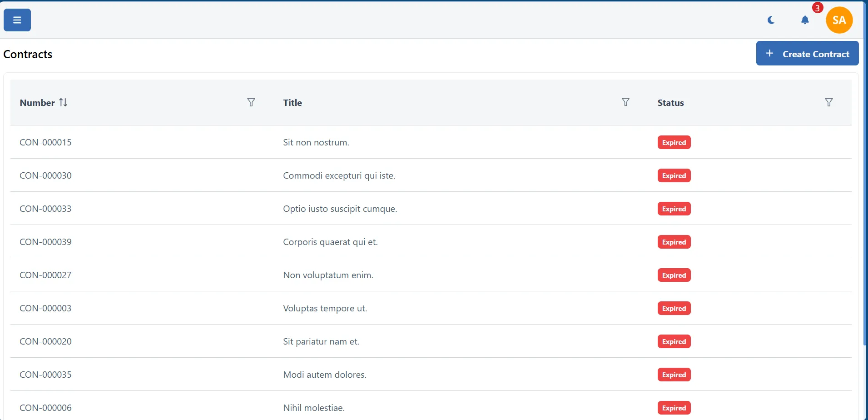Click Expired badge for CON-000039
This screenshot has width=868, height=420.
[x=674, y=242]
